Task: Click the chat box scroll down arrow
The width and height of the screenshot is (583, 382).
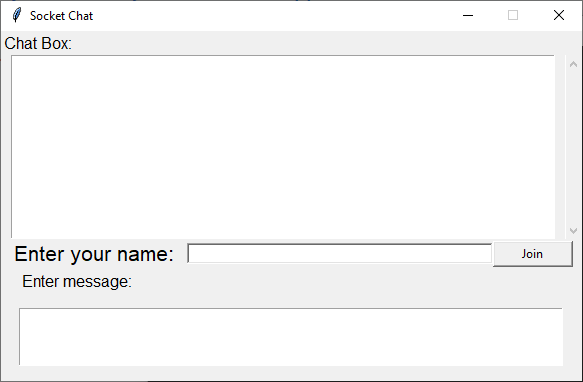Action: click(x=573, y=231)
